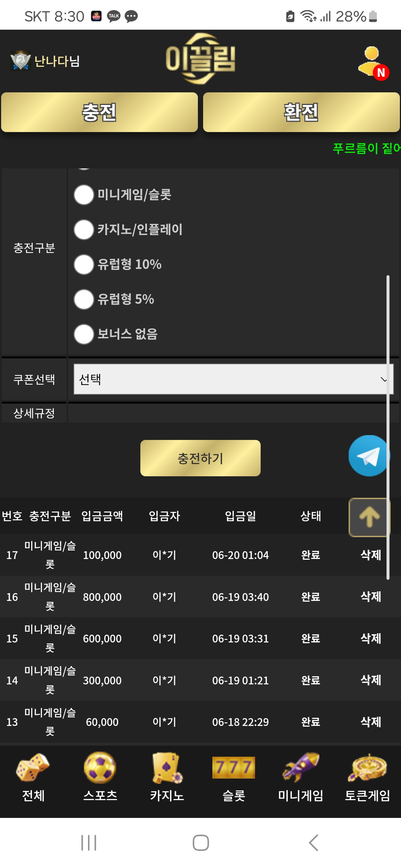Screen dimensions: 401x868
Task: Switch to the 충전 tab
Action: click(x=100, y=112)
